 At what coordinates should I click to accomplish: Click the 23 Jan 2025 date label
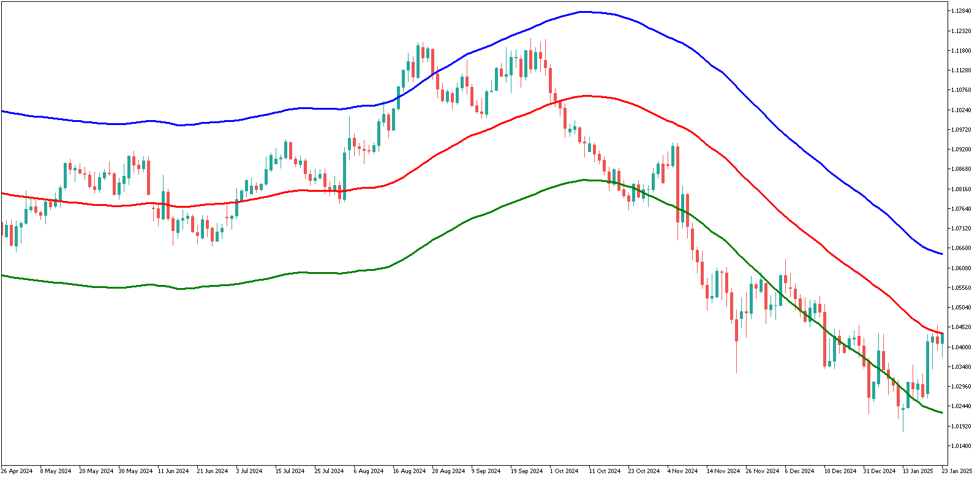(x=957, y=471)
